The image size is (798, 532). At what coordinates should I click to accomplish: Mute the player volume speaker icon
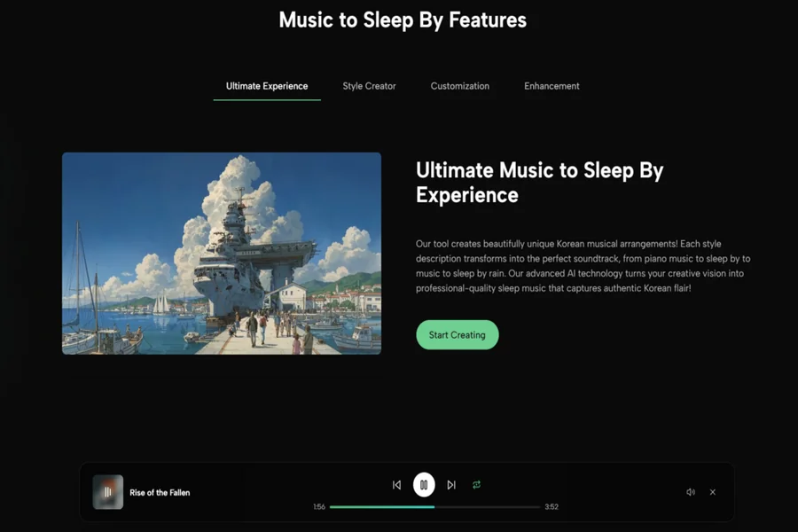[691, 492]
